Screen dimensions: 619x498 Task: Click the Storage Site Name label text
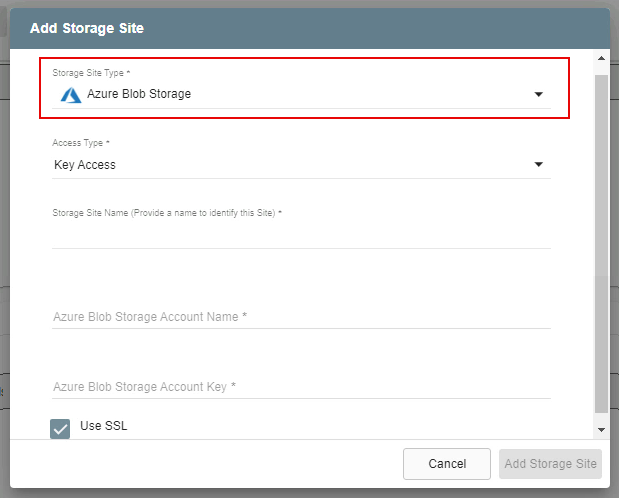point(167,213)
